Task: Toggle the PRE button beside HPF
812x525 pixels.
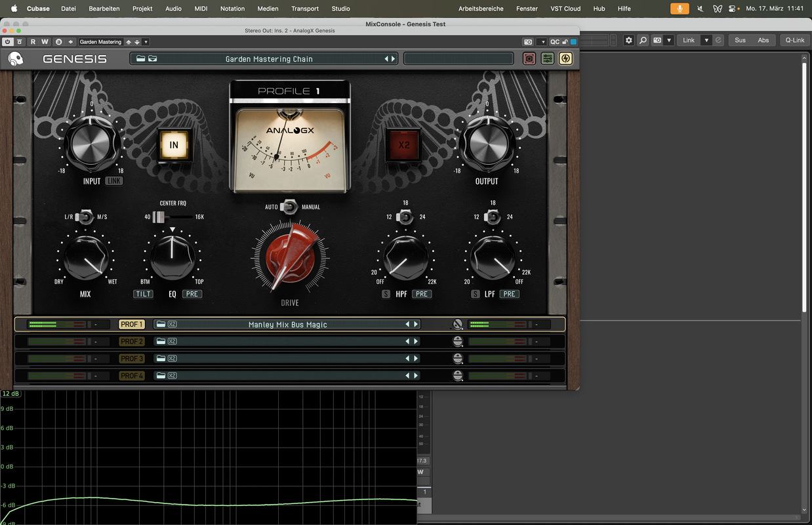Action: [422, 294]
